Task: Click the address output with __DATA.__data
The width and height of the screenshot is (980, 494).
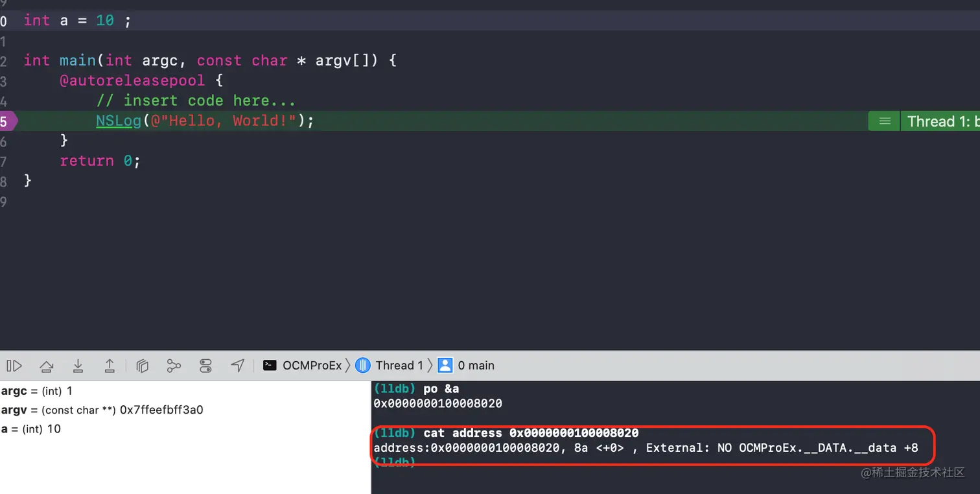Action: [646, 448]
